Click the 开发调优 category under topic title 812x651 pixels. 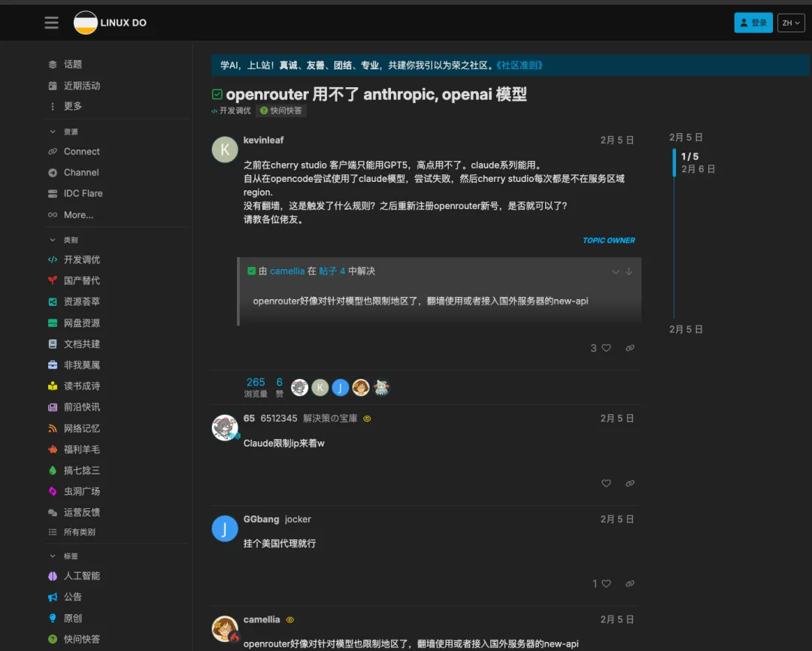pos(231,111)
